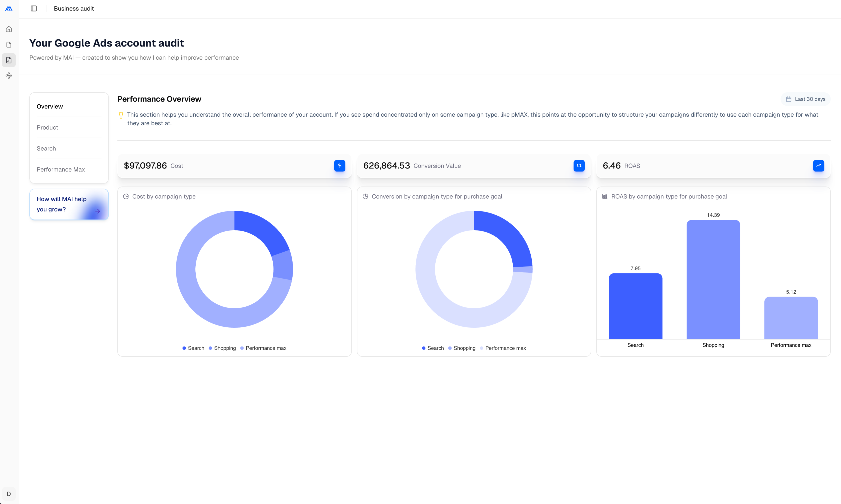Open the Home sidebar icon
This screenshot has height=504, width=841.
click(x=9, y=29)
